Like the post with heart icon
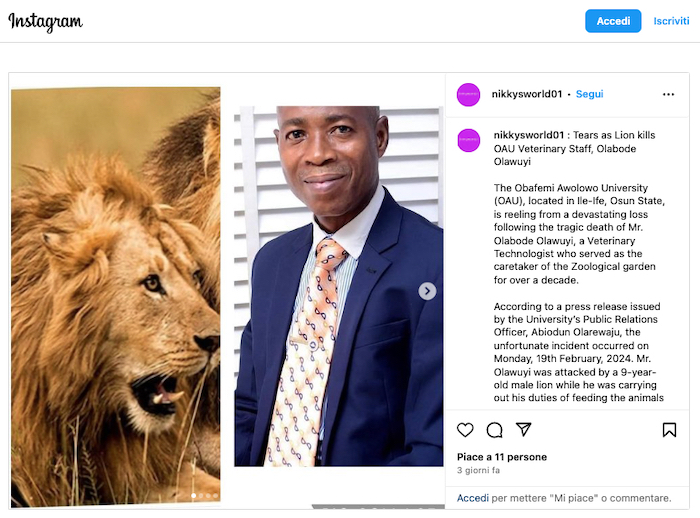Image resolution: width=700 pixels, height=518 pixels. 465,430
